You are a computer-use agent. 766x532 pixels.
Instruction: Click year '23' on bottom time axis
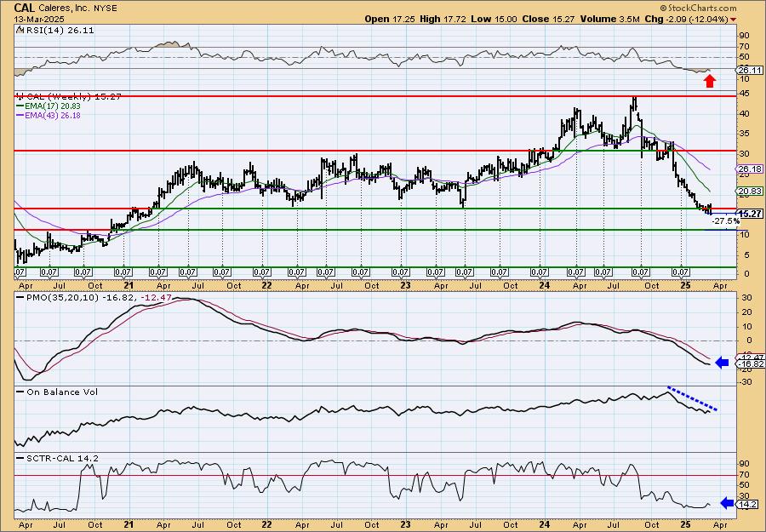click(x=406, y=524)
